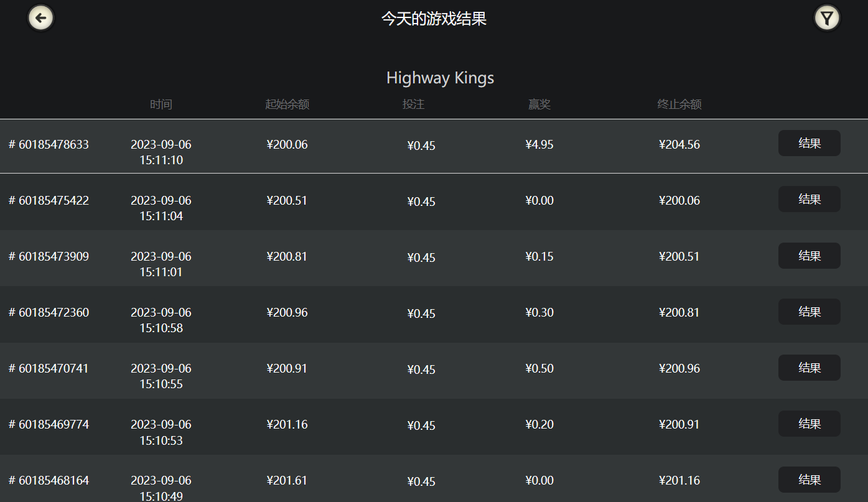868x502 pixels.
Task: Click the ending balance ¥204.56
Action: (x=679, y=145)
